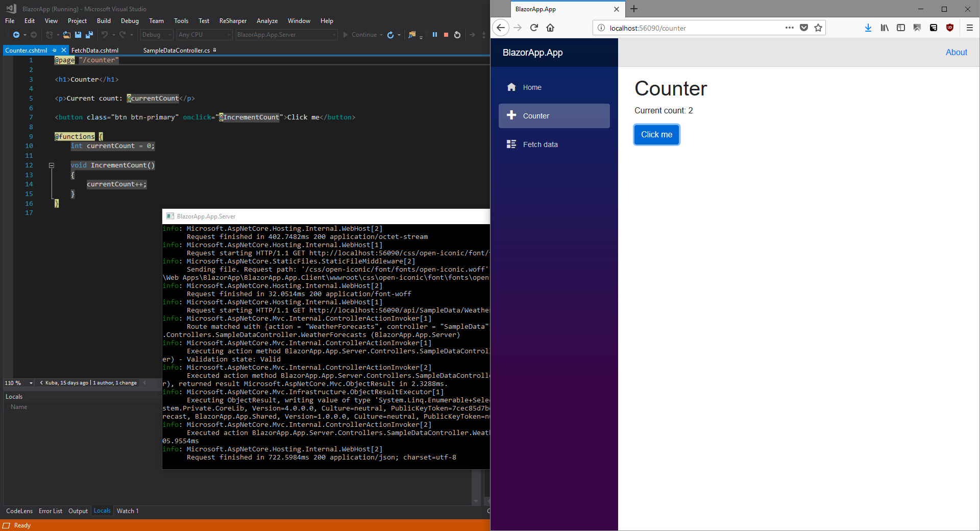Switch to the FetchData.cshtml tab
The width and height of the screenshot is (980, 531).
tap(95, 51)
